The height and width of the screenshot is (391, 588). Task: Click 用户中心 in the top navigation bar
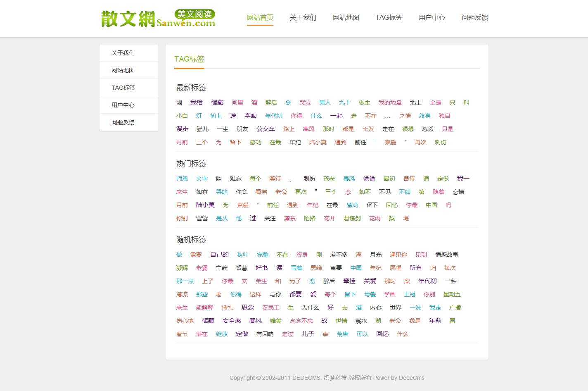tap(432, 18)
